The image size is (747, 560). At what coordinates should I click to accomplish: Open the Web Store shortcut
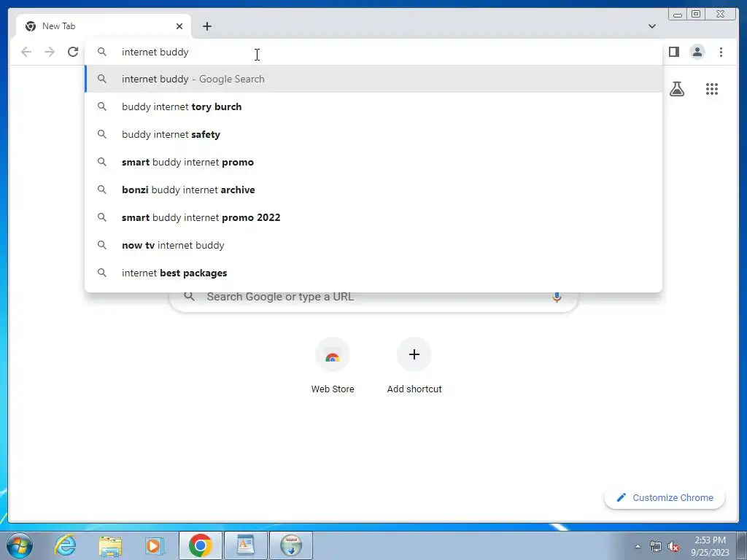click(x=333, y=367)
